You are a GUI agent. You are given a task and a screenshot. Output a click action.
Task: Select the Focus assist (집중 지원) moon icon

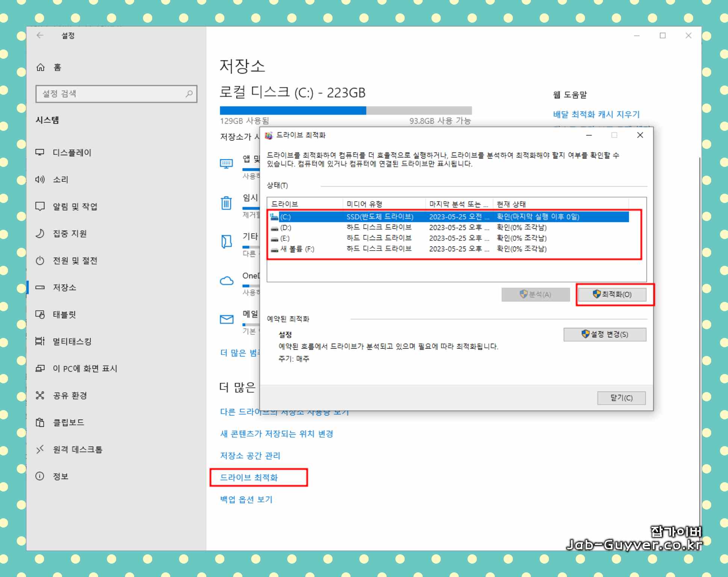point(41,233)
